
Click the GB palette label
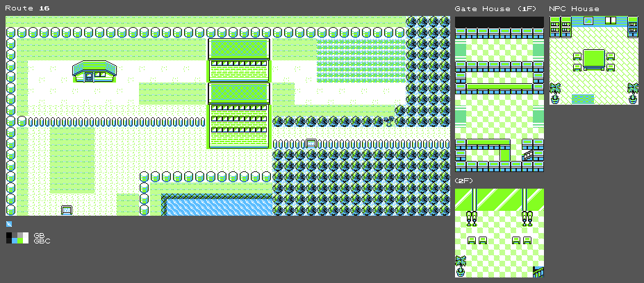click(x=39, y=235)
